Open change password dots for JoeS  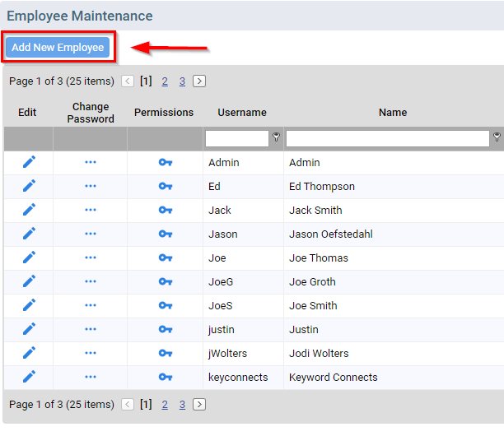click(x=91, y=305)
